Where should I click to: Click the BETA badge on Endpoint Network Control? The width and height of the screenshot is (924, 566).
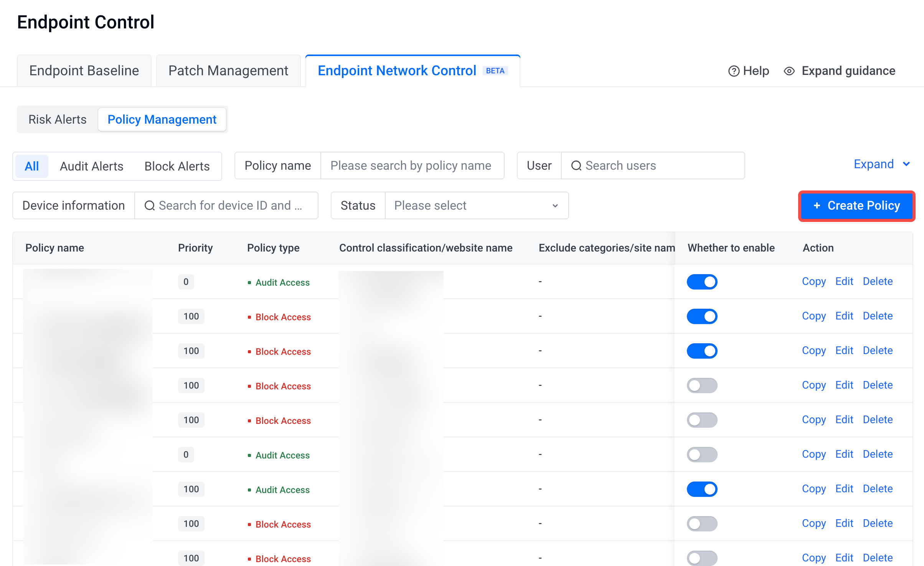click(495, 71)
